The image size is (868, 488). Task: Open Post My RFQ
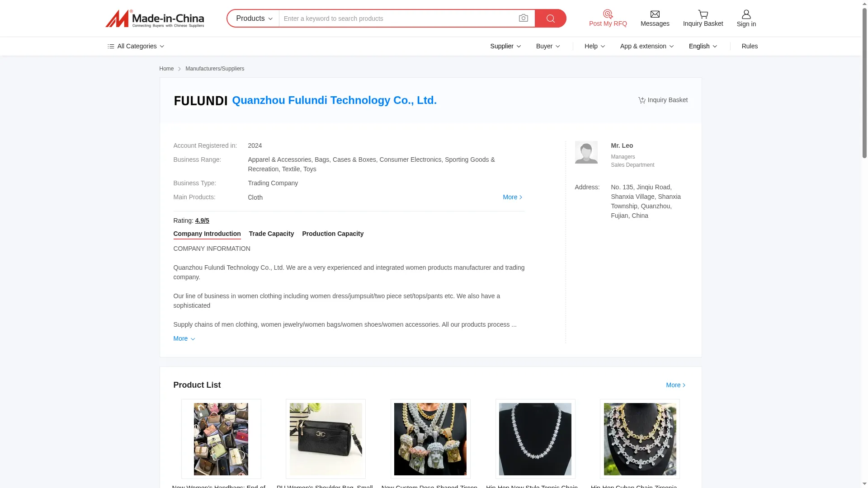[x=608, y=19]
